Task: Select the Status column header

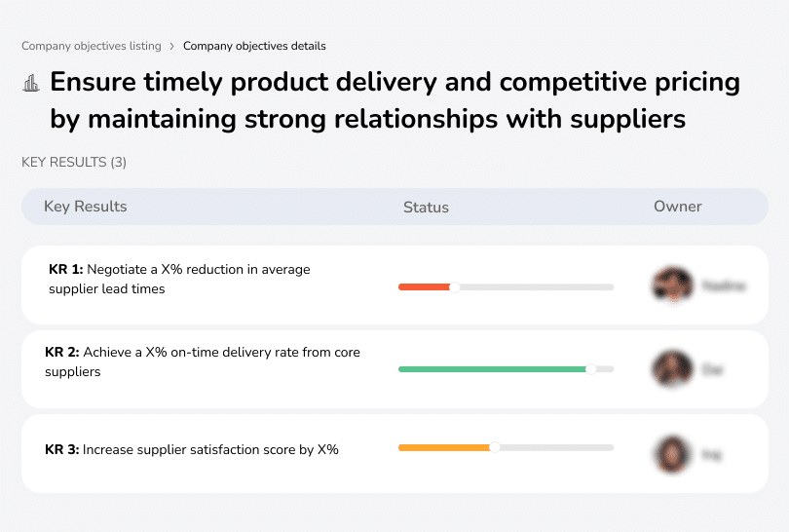Action: (426, 207)
